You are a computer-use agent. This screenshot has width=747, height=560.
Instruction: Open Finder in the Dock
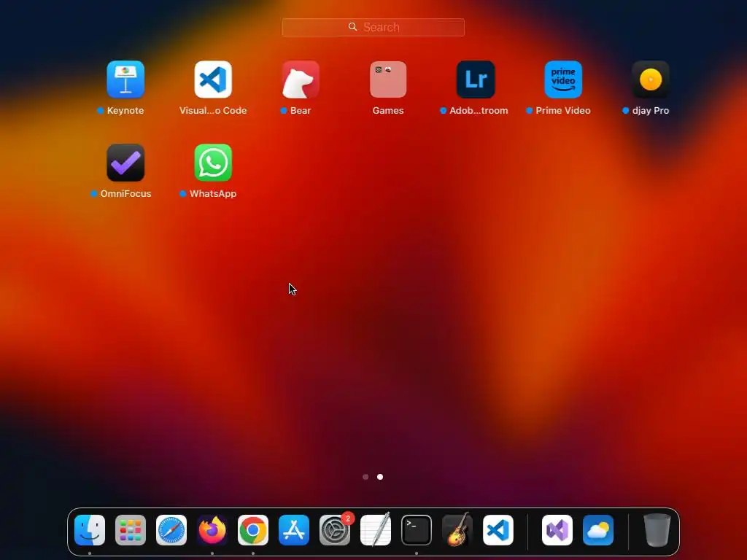pos(90,530)
